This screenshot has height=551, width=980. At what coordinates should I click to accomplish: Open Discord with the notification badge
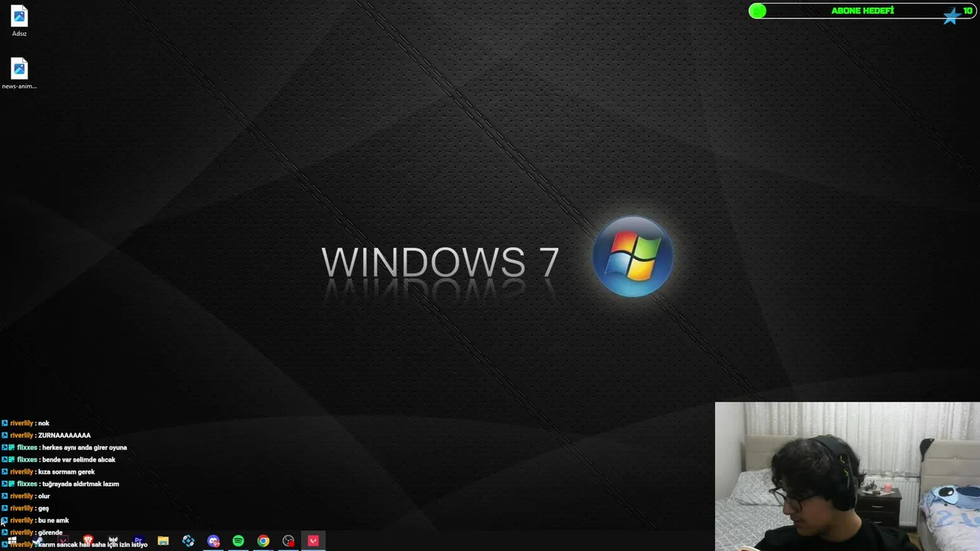pyautogui.click(x=214, y=540)
